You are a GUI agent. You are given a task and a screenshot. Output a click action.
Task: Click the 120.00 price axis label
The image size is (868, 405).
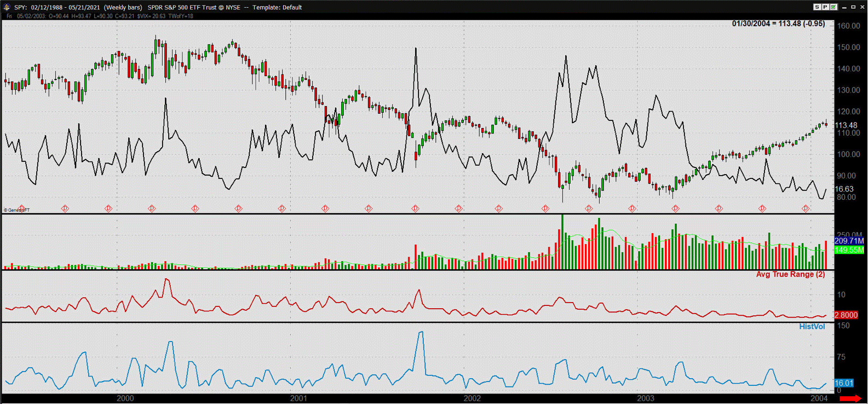[x=848, y=111]
